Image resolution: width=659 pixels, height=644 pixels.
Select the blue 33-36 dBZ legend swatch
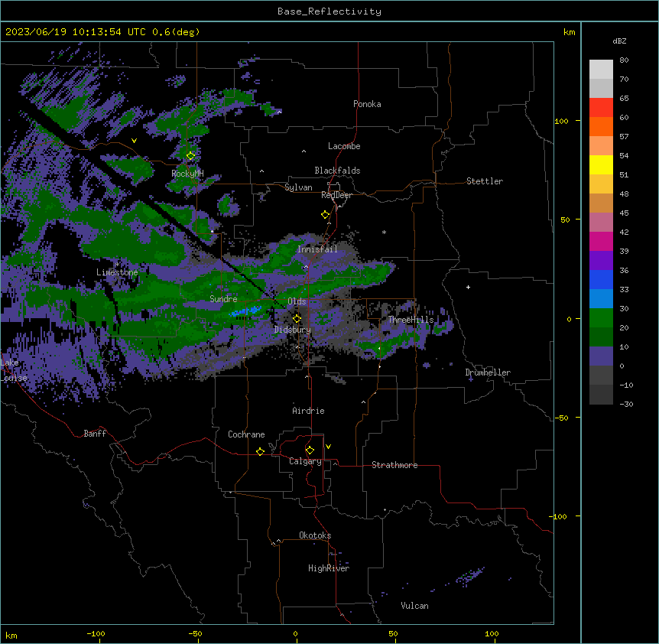tap(601, 279)
